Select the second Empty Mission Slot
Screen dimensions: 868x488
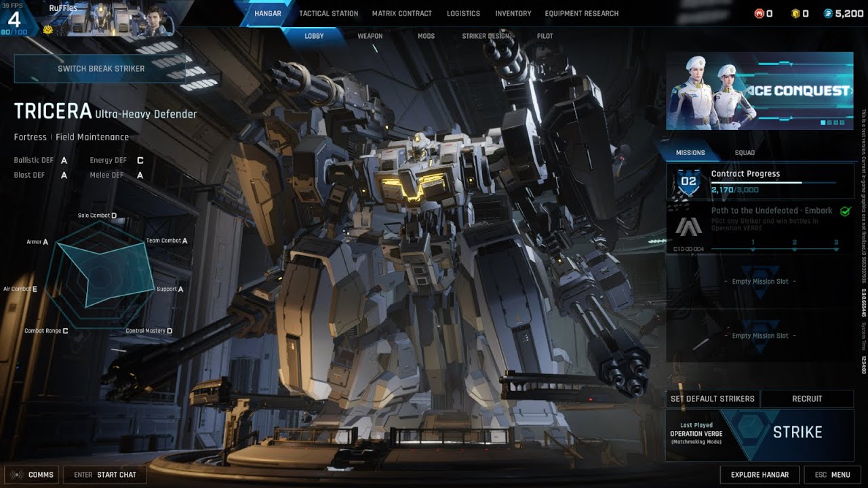760,336
